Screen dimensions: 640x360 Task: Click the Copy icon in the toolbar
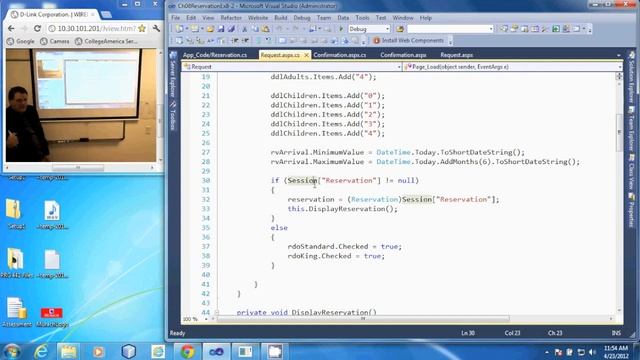[255, 29]
